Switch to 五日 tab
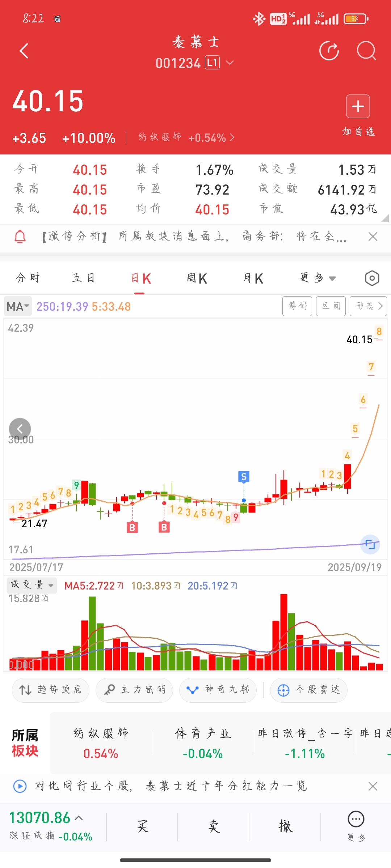 (84, 278)
